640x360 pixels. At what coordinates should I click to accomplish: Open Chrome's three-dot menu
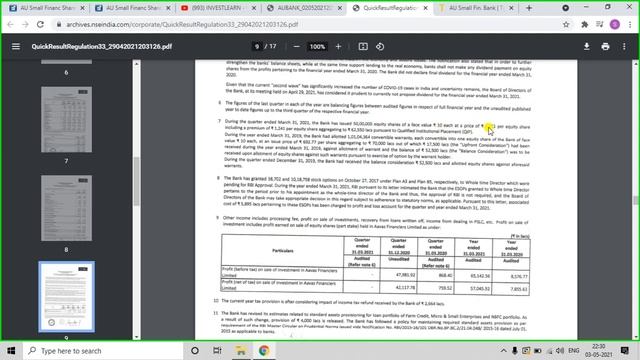click(x=630, y=24)
